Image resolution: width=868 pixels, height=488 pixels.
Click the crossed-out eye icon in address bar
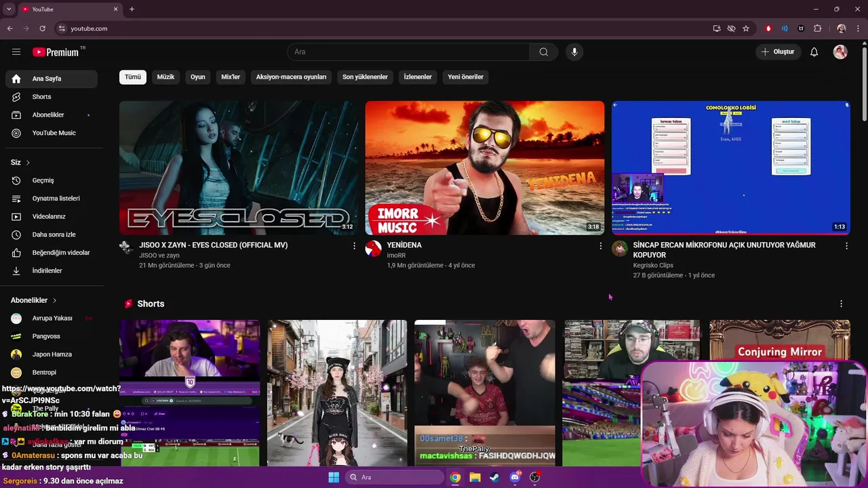coord(731,28)
